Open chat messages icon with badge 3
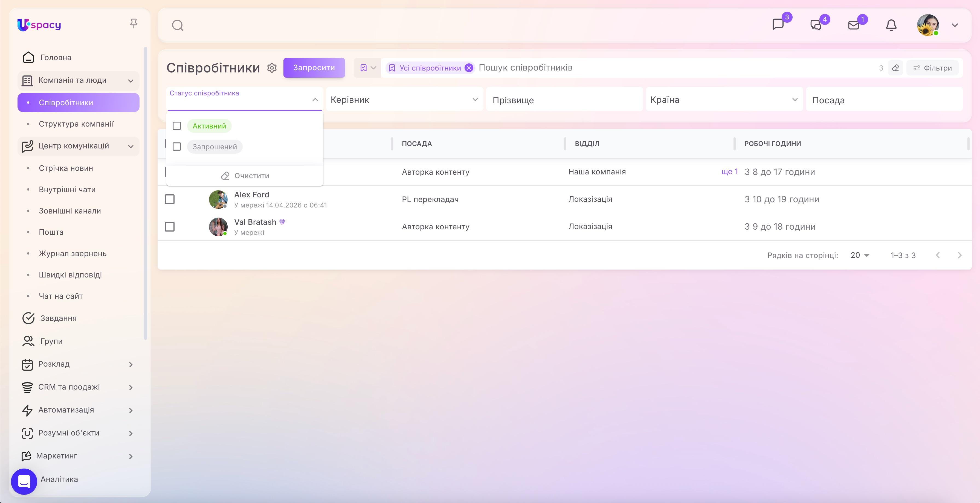The height and width of the screenshot is (503, 980). click(778, 24)
